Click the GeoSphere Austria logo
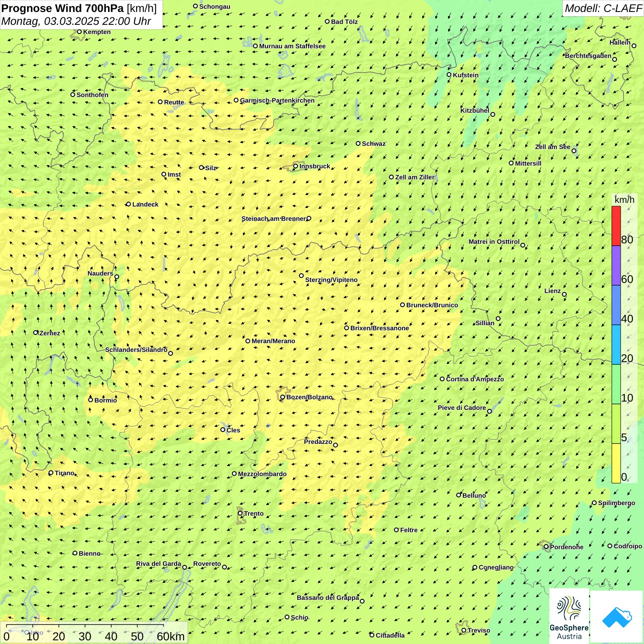Viewport: 644px width, 644px height. point(569,616)
